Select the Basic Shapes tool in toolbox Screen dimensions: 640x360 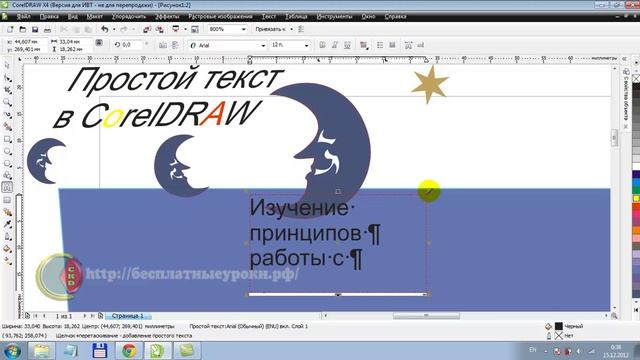[x=7, y=176]
